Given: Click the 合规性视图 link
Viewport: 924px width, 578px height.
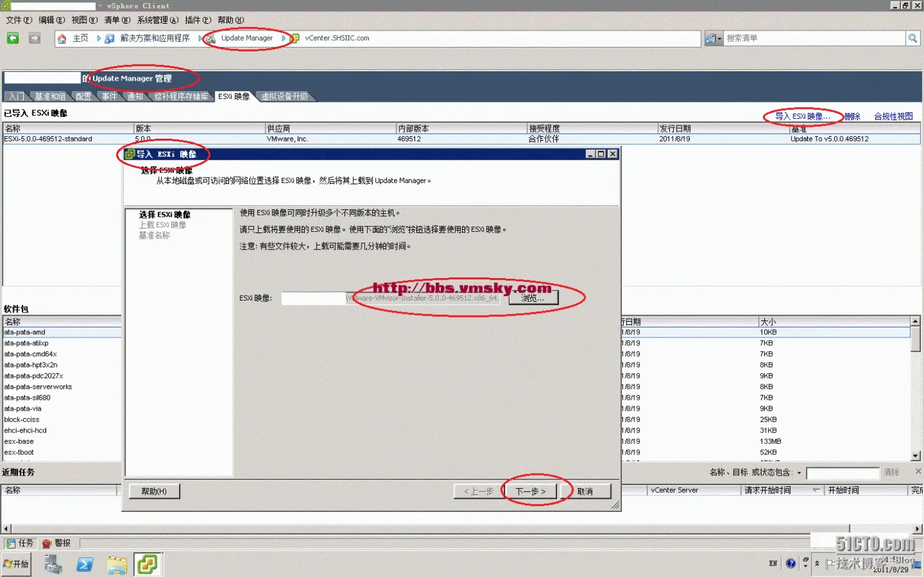Looking at the screenshot, I should pos(894,116).
